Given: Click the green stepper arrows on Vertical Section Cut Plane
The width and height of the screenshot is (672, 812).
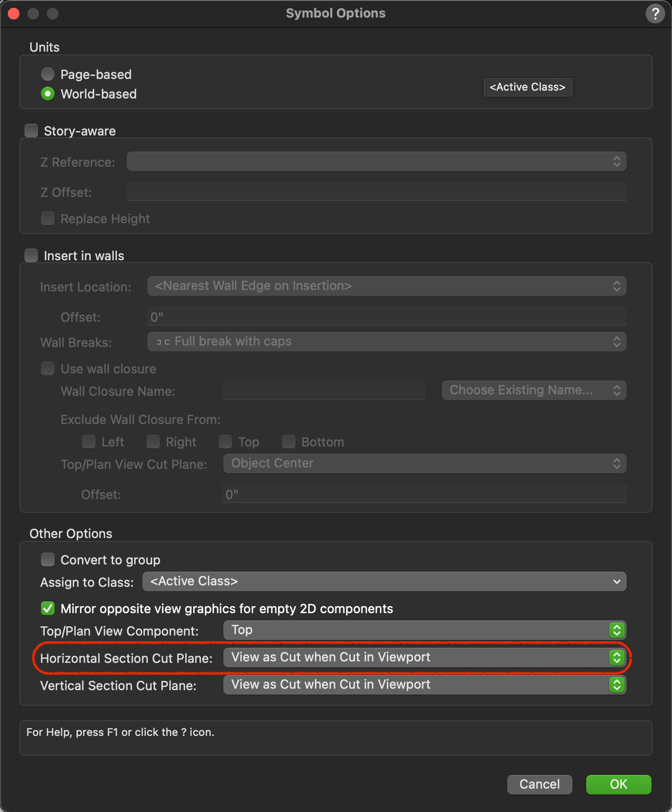Looking at the screenshot, I should pyautogui.click(x=617, y=685).
